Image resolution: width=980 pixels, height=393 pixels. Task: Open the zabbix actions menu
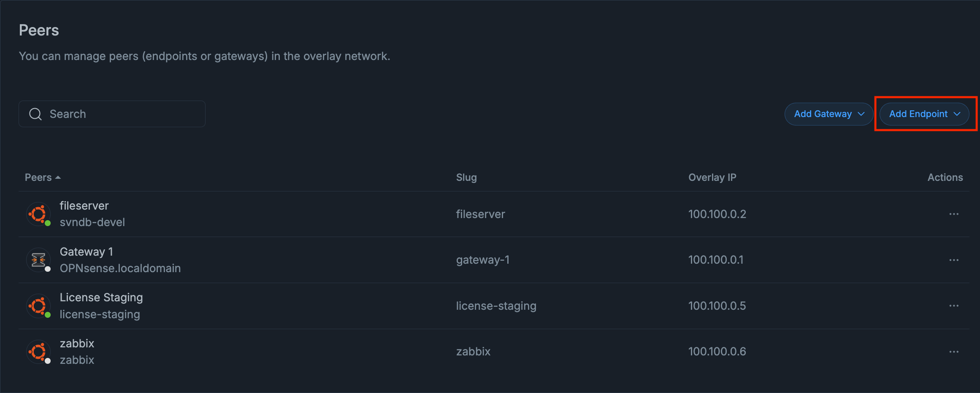tap(954, 351)
